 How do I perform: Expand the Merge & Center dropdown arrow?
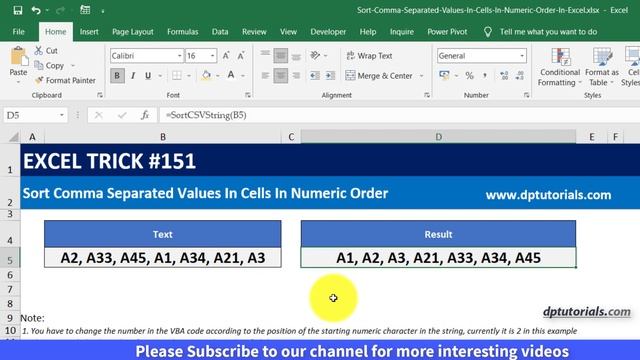[422, 76]
